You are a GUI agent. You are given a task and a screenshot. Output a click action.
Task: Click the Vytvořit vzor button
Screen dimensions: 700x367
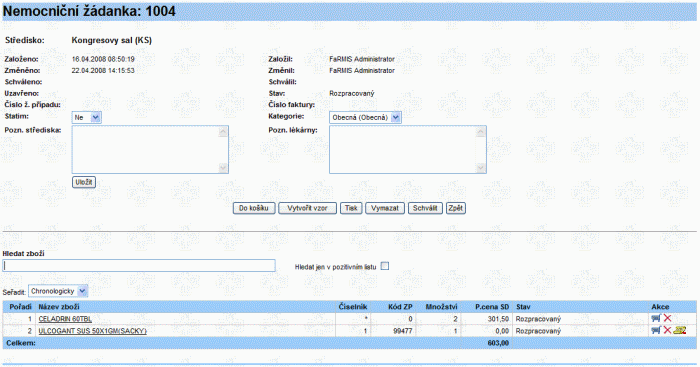tap(308, 209)
